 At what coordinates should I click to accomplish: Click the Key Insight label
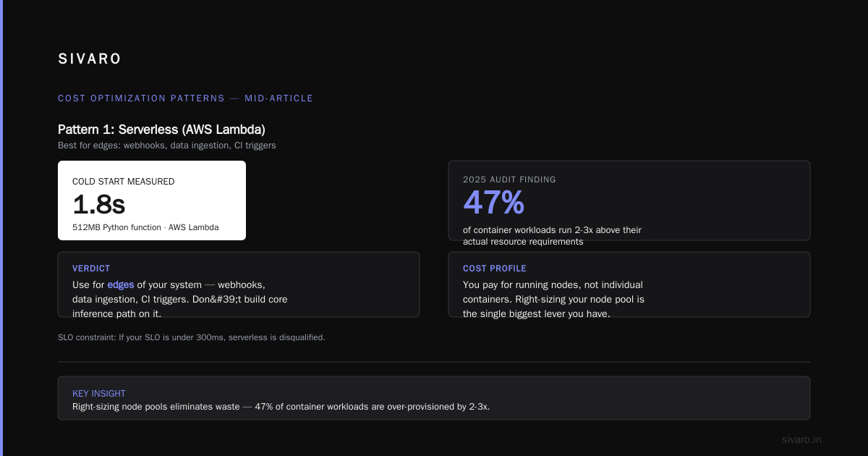[99, 394]
